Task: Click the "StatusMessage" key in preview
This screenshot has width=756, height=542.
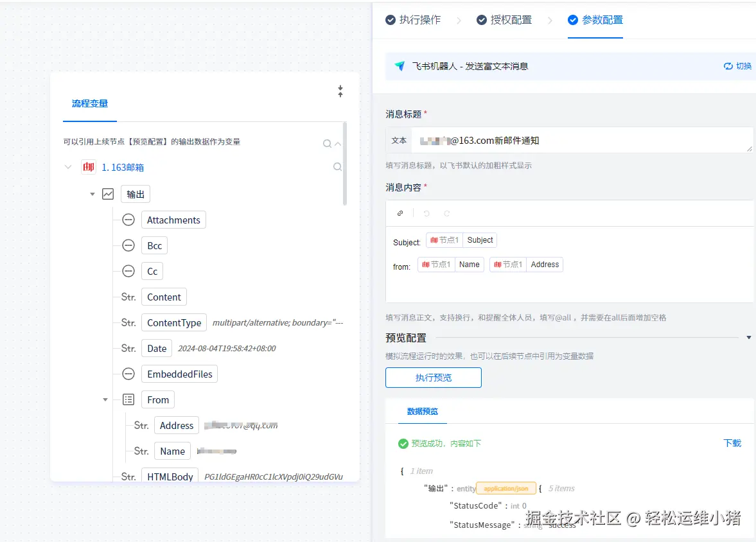Action: click(482, 525)
